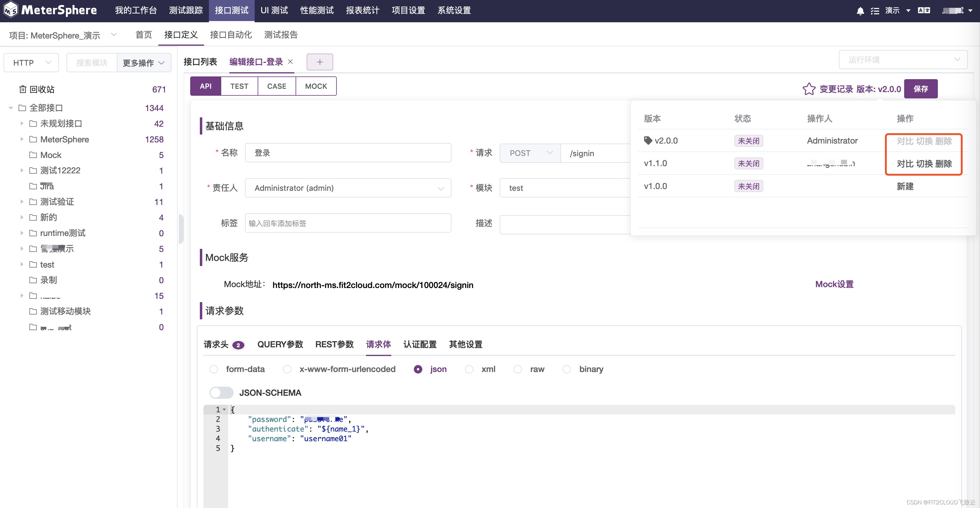Collapse the 全部接口 tree node
Viewport: 980px width, 508px height.
[11, 108]
